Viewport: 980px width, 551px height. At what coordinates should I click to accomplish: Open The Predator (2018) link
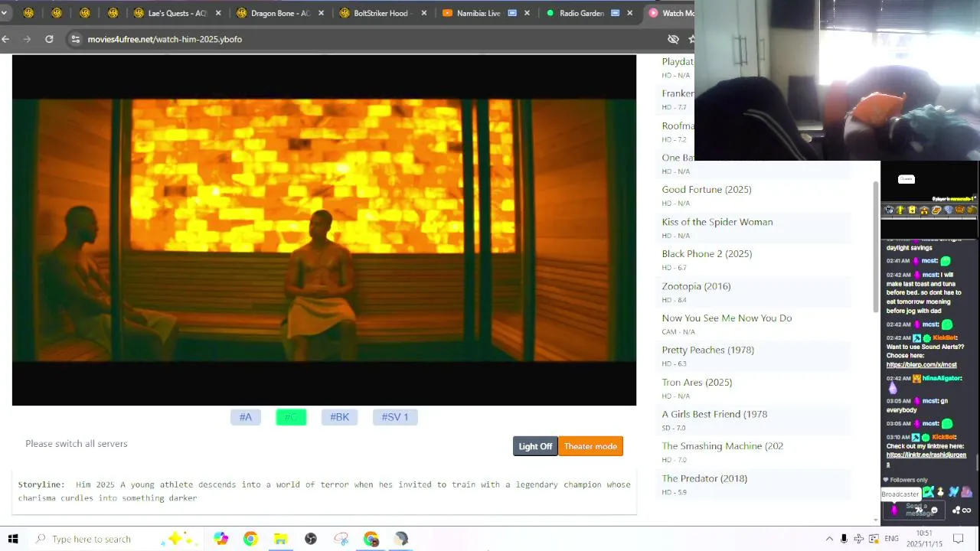coord(704,478)
